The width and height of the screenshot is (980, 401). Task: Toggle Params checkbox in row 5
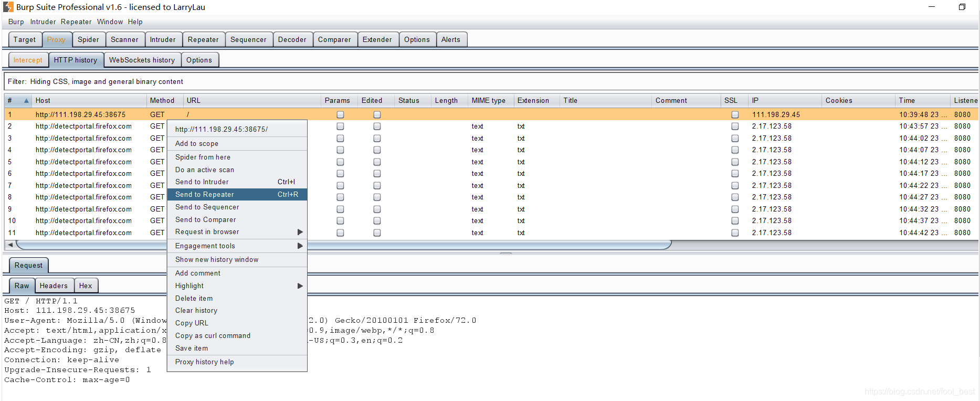(340, 162)
